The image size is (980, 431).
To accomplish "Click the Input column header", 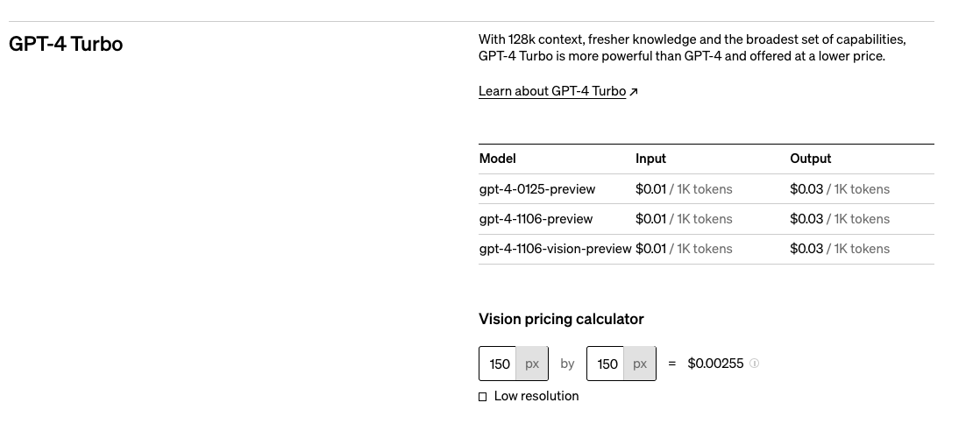I will coord(650,159).
